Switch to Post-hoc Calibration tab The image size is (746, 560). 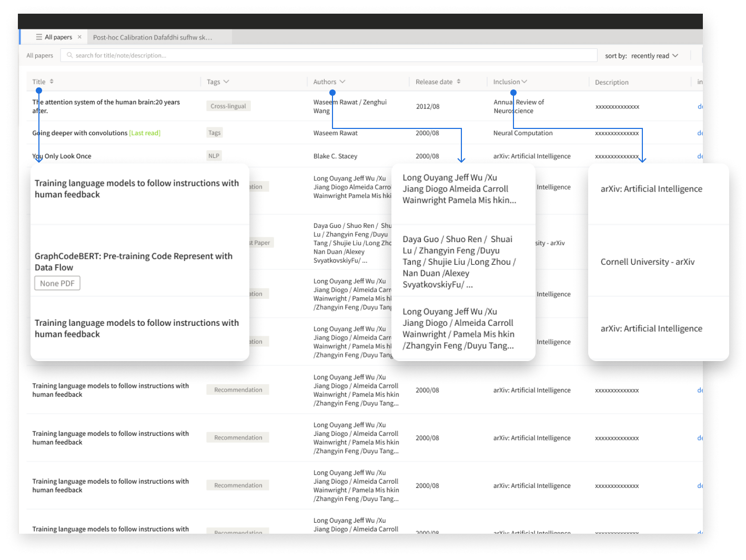click(x=153, y=37)
